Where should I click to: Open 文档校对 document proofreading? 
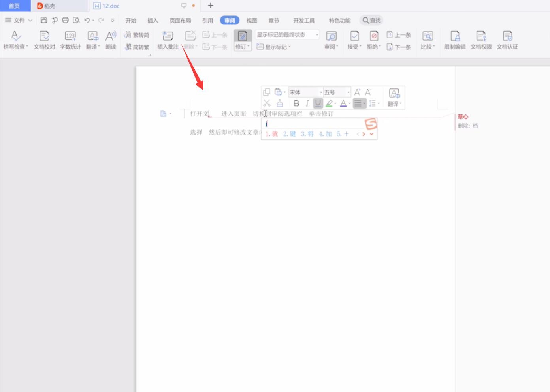[44, 40]
